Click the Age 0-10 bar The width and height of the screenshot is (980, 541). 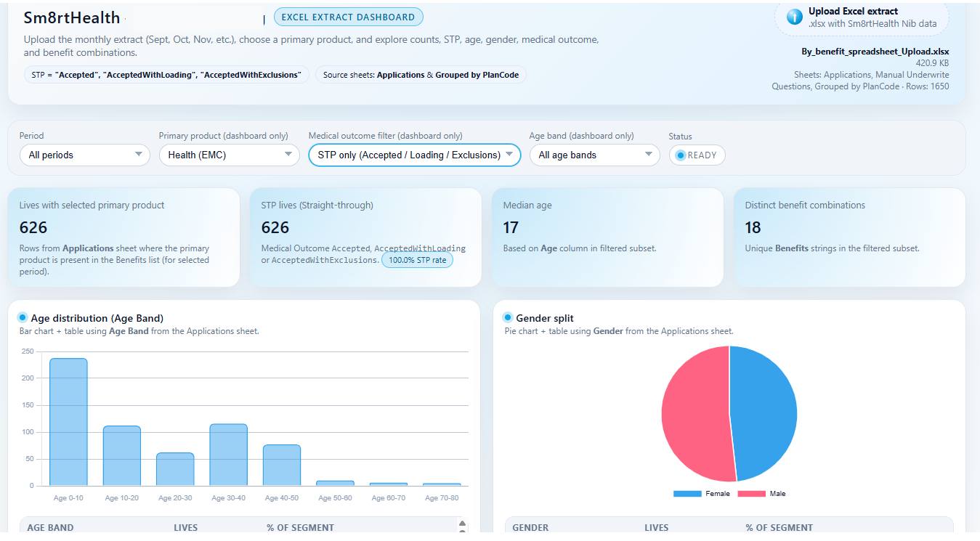coord(68,421)
